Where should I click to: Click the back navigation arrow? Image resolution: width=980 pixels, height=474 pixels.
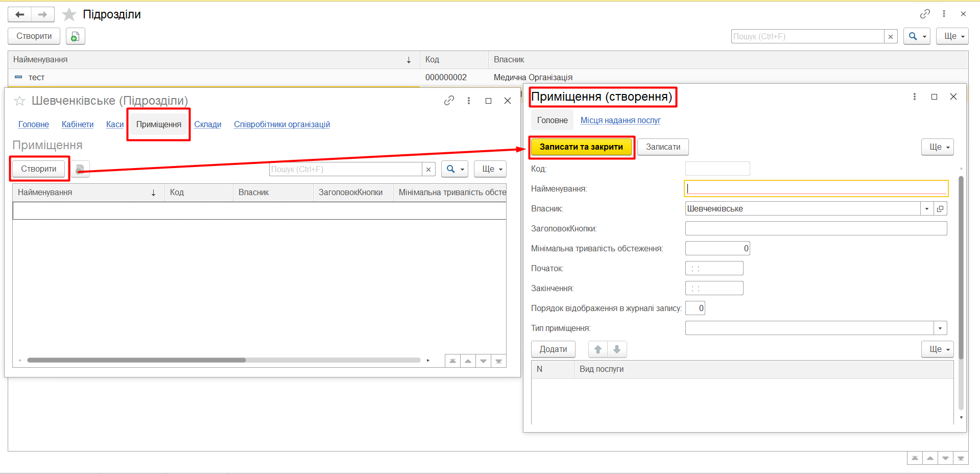pos(20,14)
